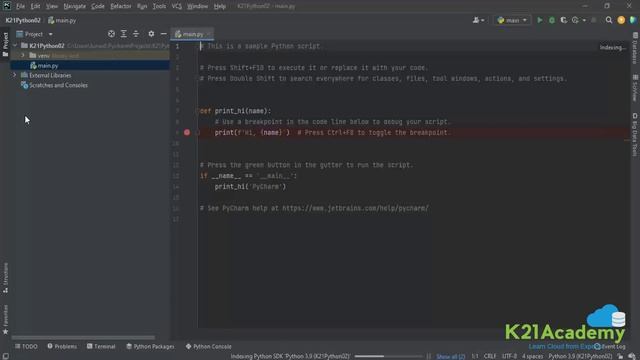The height and width of the screenshot is (360, 640).
Task: Click CRLF line separator in status bar
Action: [490, 356]
